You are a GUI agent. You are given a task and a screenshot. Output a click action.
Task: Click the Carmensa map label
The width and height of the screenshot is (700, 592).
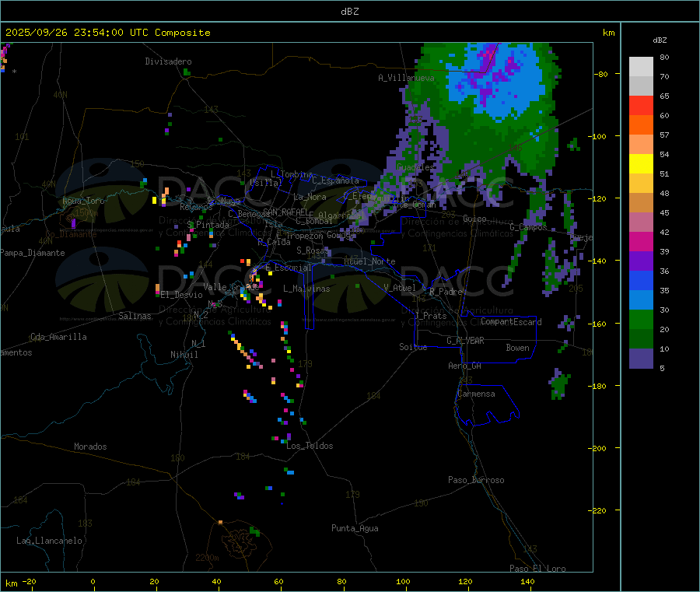tap(476, 394)
